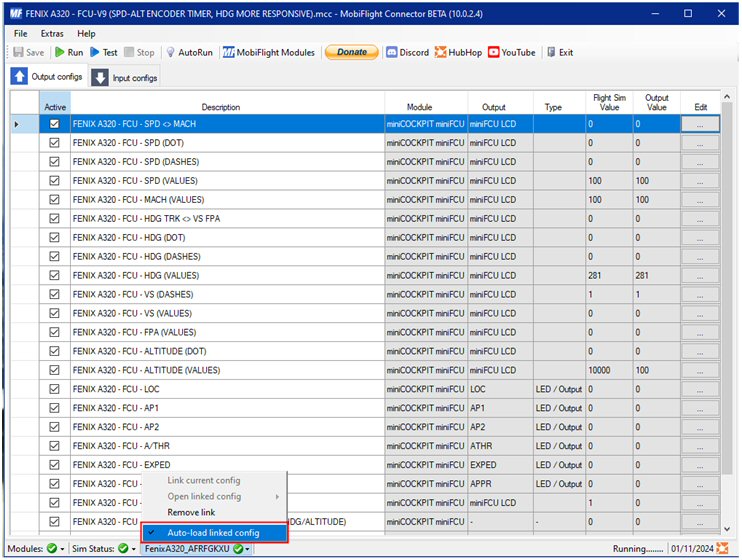This screenshot has width=742, height=560.
Task: Open Edit button for FCU - LOC row
Action: [x=700, y=389]
